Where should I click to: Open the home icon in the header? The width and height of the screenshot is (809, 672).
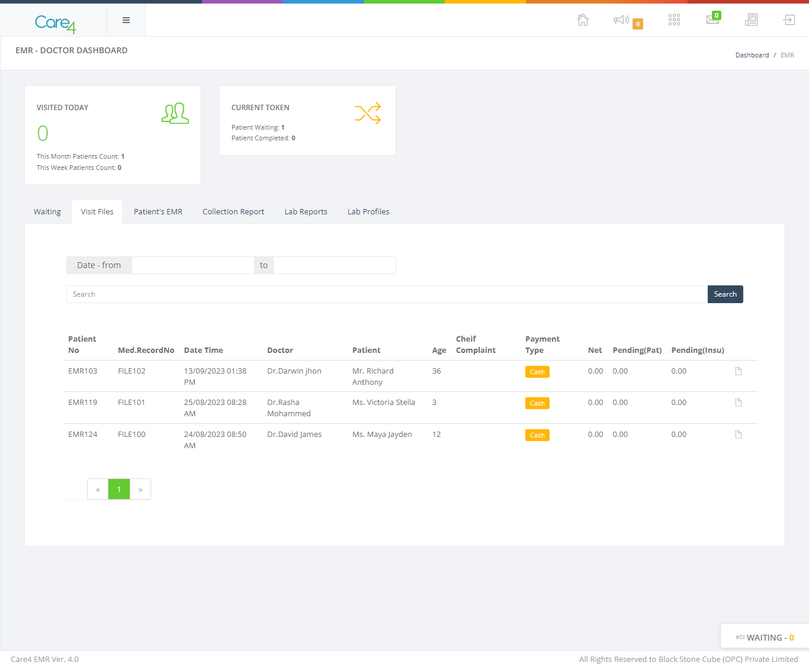pos(583,20)
